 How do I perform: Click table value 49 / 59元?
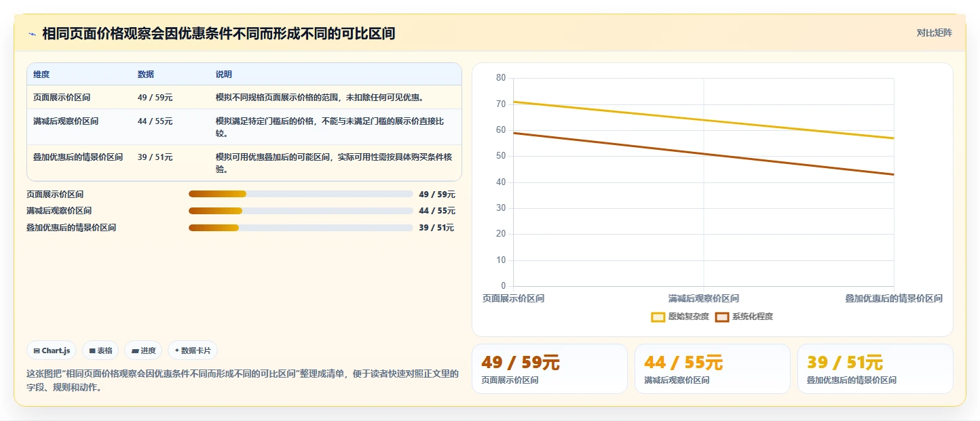point(155,97)
